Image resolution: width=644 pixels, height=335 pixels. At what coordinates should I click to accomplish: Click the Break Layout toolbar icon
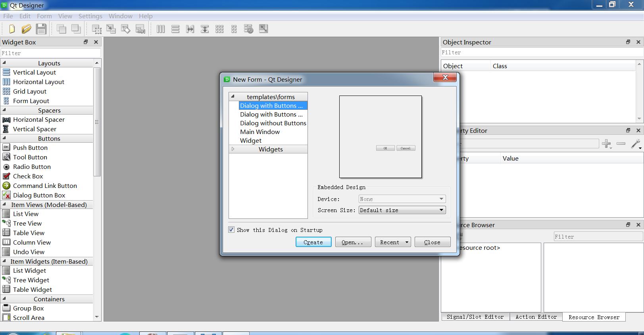click(x=249, y=29)
